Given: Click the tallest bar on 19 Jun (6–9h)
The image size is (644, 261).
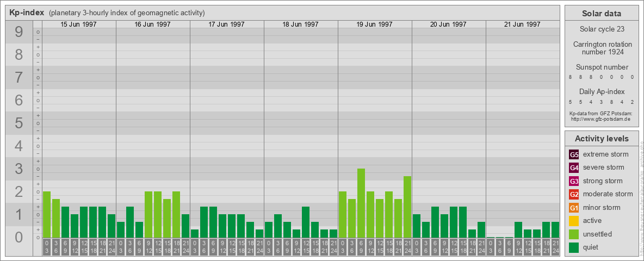Looking at the screenshot, I should (x=361, y=203).
